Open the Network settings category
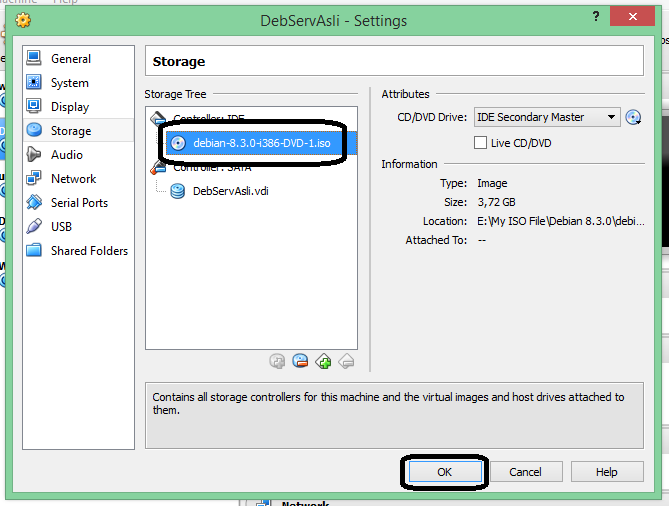 79,178
